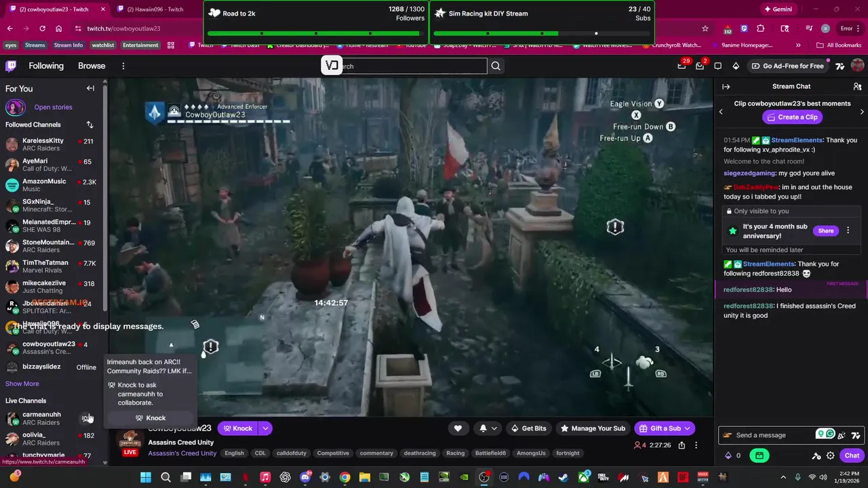Open the Chrome extensions puzzle icon
Viewport: 868px width, 488px height.
[760, 28]
